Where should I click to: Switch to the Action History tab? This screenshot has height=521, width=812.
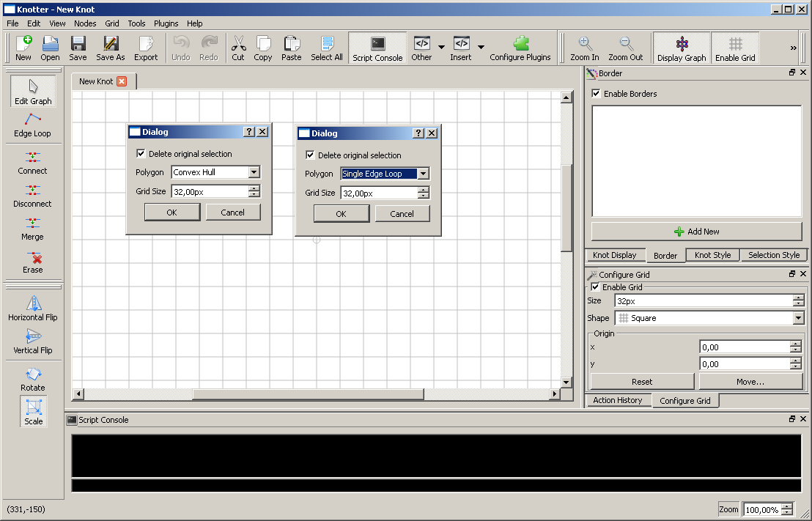tap(618, 400)
